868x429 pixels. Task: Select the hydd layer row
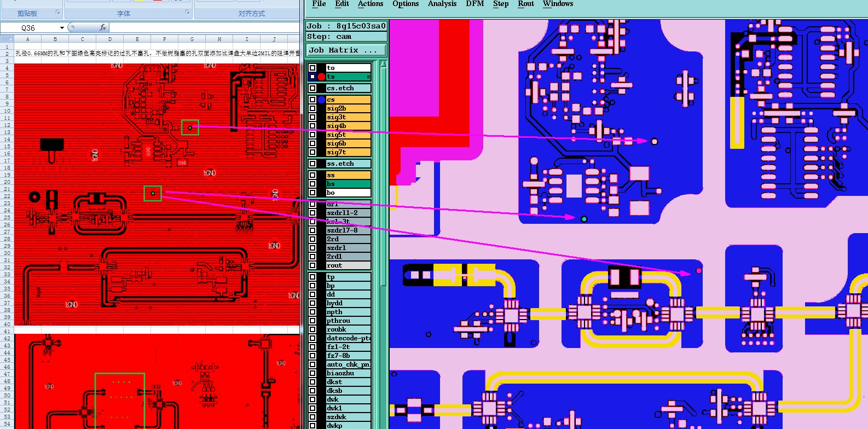click(349, 303)
